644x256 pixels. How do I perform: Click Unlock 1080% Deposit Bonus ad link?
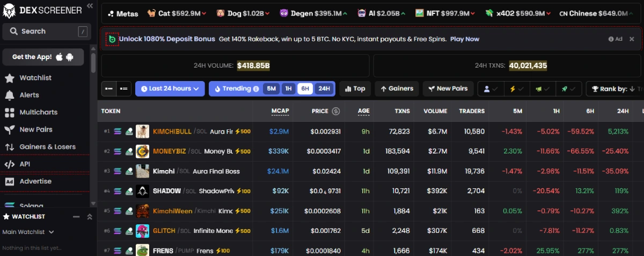167,39
